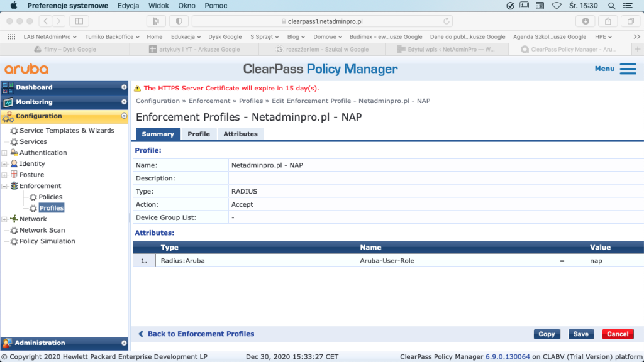644x362 pixels.
Task: Open Service Templates & Wizards
Action: tap(67, 131)
